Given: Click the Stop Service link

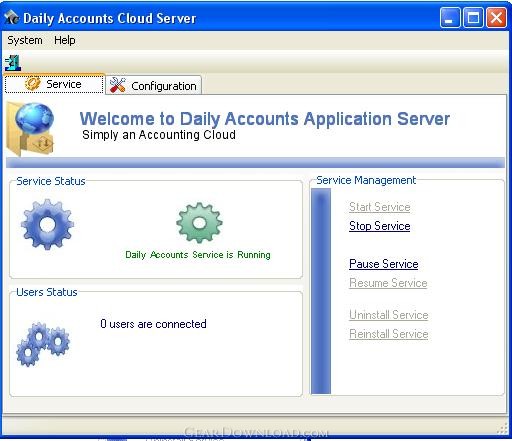Looking at the screenshot, I should point(379,226).
